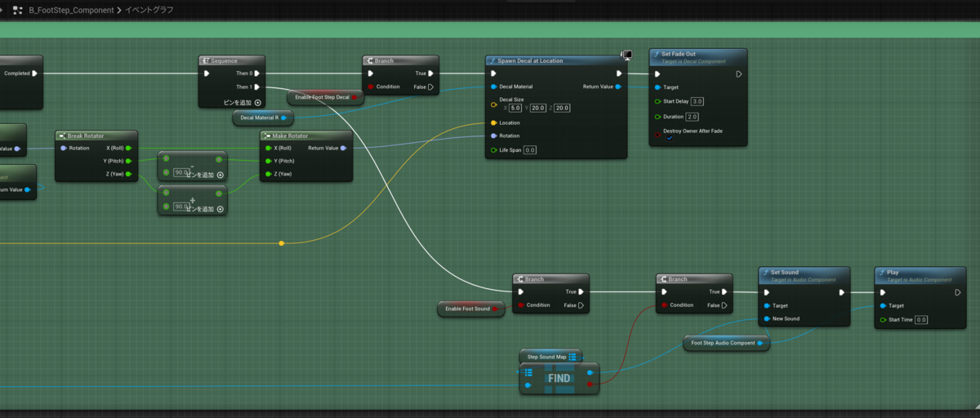Click Break Rotator's Rotation input pin
Viewport: 980px width, 418px height.
[x=64, y=148]
